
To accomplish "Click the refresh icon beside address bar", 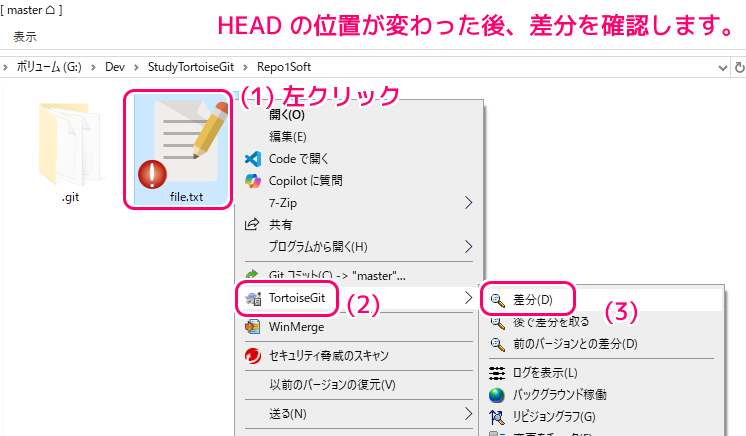I will coord(739,68).
